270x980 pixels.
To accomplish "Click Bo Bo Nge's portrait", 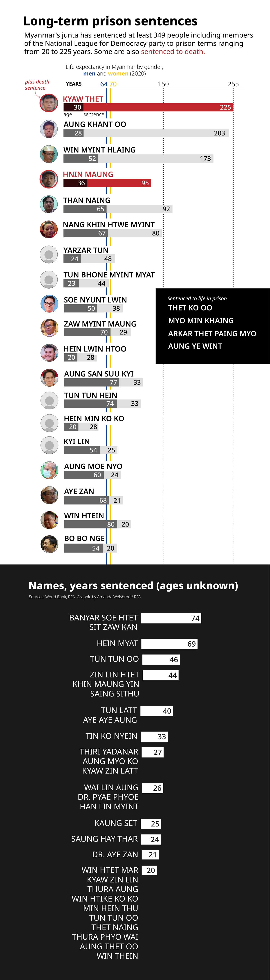I will coord(49,544).
